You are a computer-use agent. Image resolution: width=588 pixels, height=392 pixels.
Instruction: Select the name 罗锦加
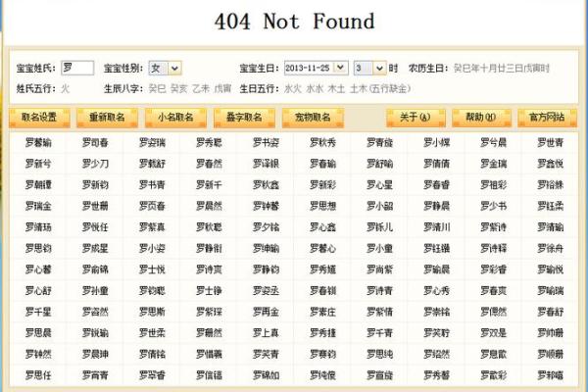(266, 375)
